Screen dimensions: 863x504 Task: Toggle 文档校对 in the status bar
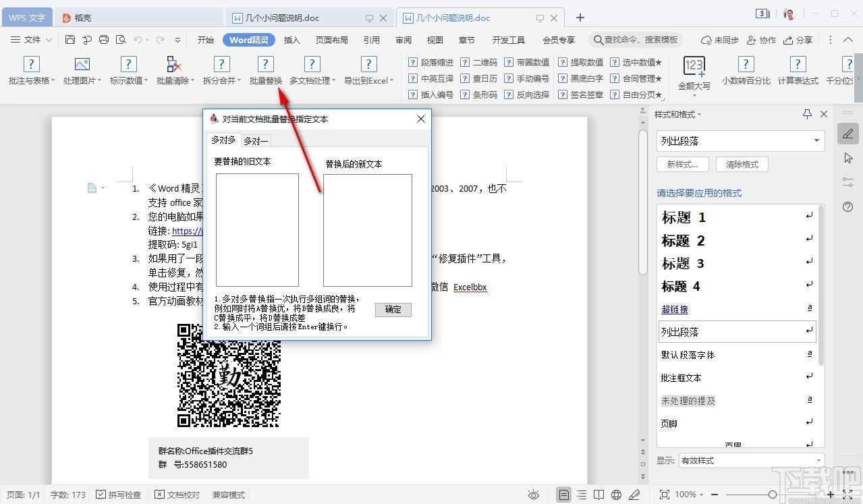click(177, 495)
